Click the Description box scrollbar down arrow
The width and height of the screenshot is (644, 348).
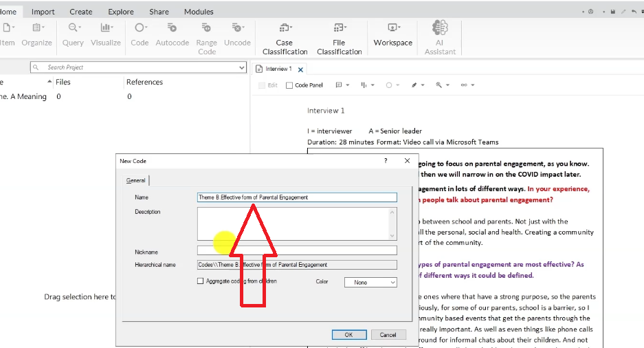click(392, 235)
